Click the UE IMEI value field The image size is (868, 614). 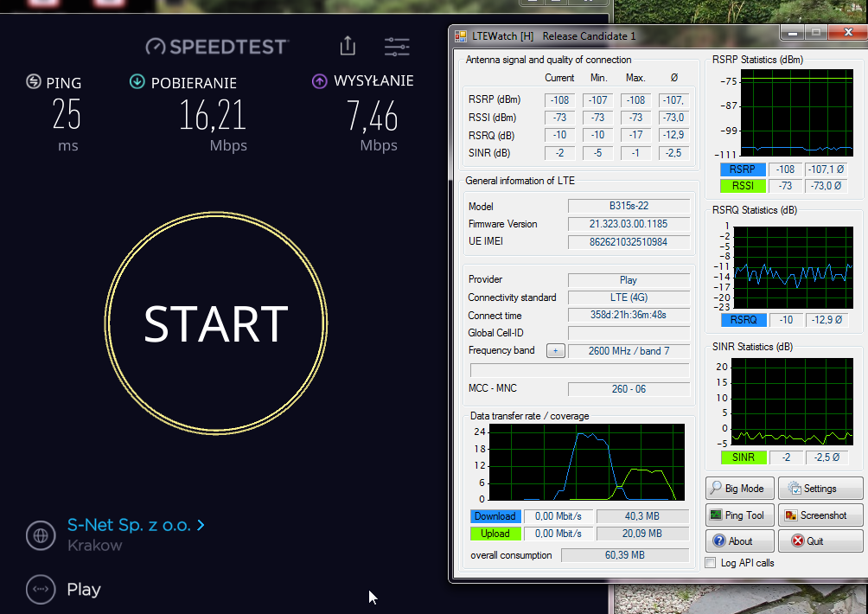point(629,242)
